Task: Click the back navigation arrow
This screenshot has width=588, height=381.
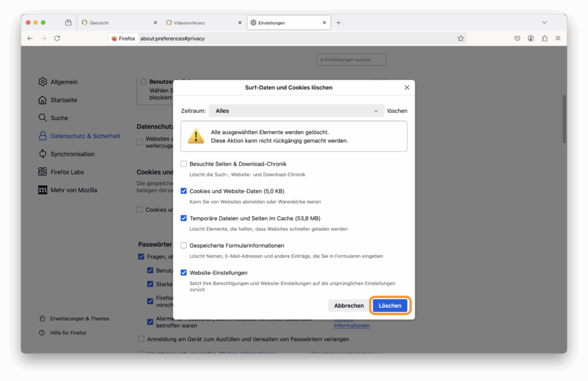Action: click(x=30, y=38)
